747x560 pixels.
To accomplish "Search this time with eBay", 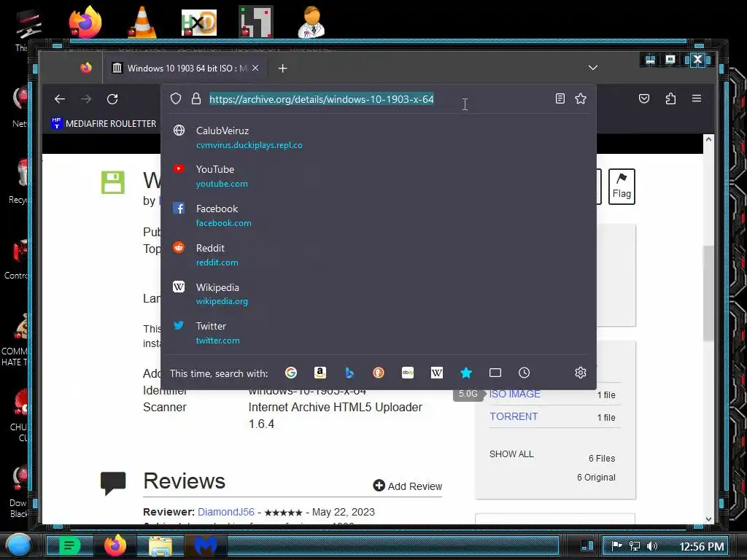I will tap(408, 373).
